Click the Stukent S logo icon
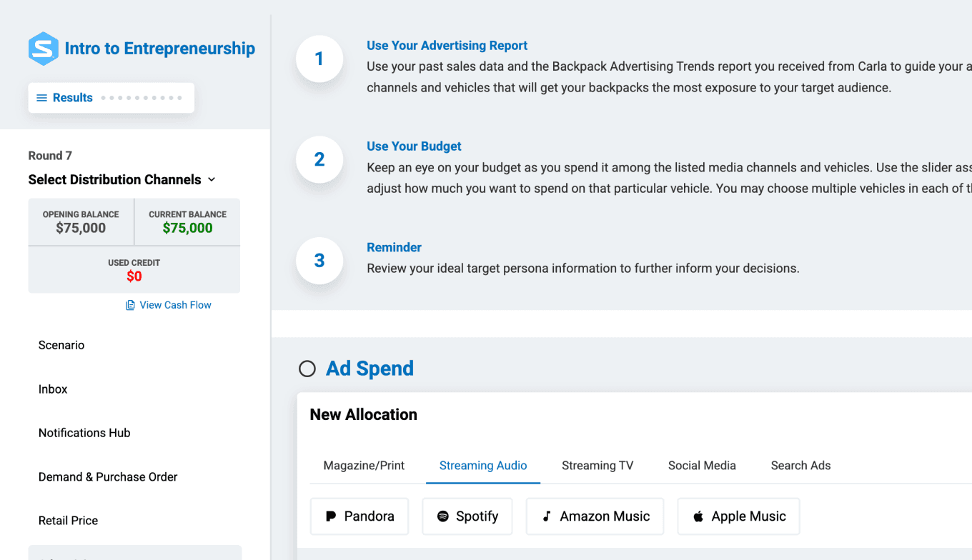The width and height of the screenshot is (972, 560). (x=43, y=49)
